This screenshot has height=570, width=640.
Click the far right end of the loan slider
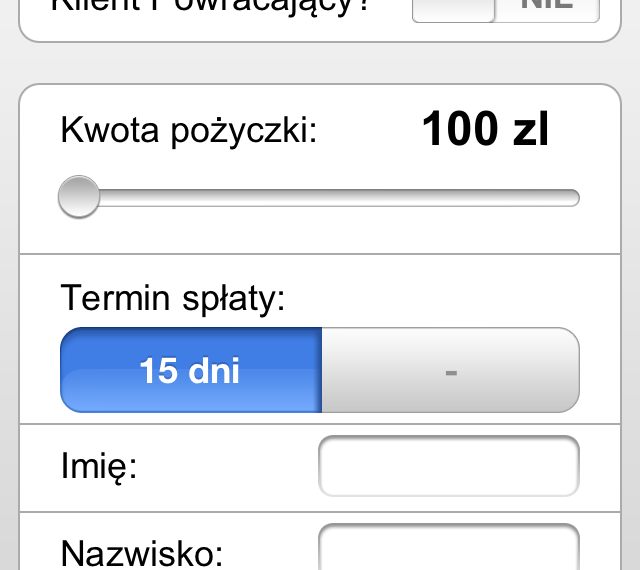[572, 198]
